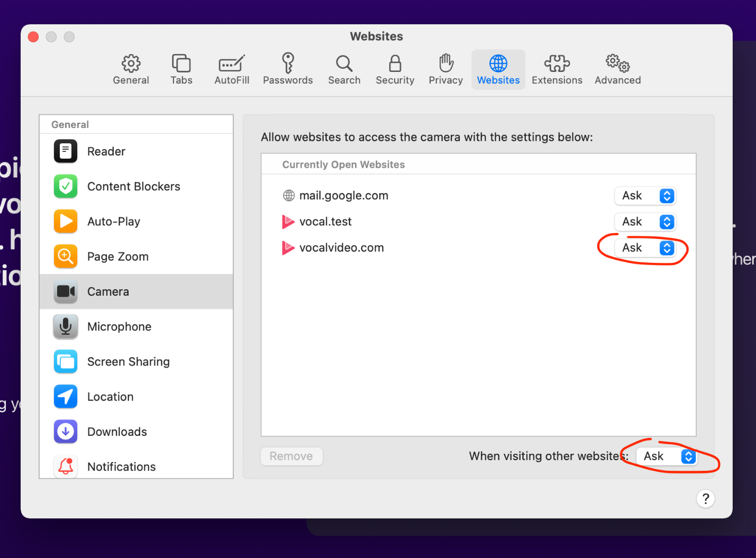
Task: Switch to the General preferences tab
Action: pos(131,69)
